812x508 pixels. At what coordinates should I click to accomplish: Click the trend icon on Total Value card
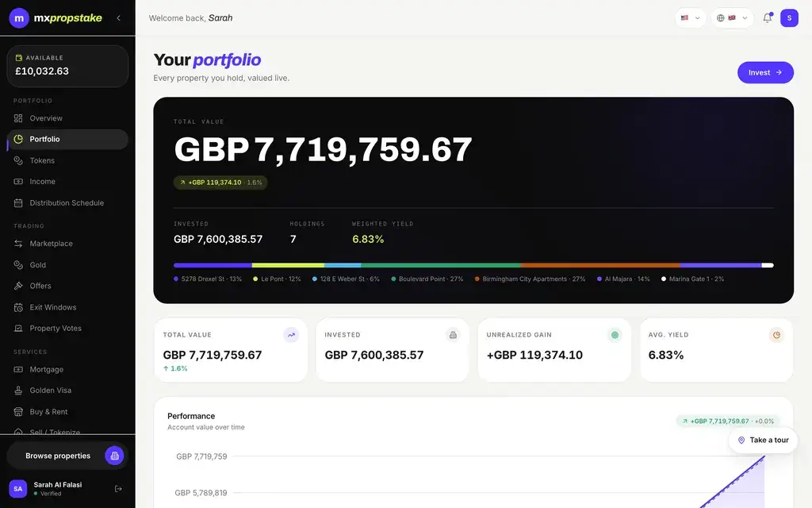pyautogui.click(x=291, y=335)
